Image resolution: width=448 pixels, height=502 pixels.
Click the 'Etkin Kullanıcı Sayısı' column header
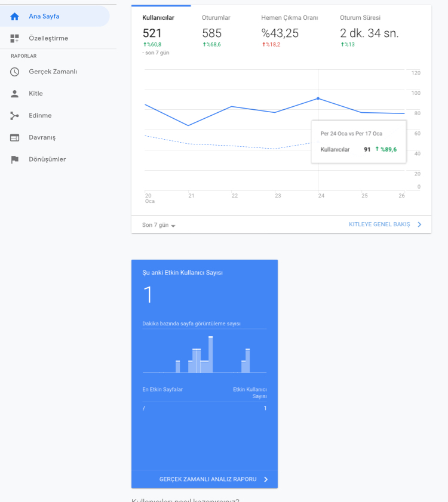pos(250,393)
